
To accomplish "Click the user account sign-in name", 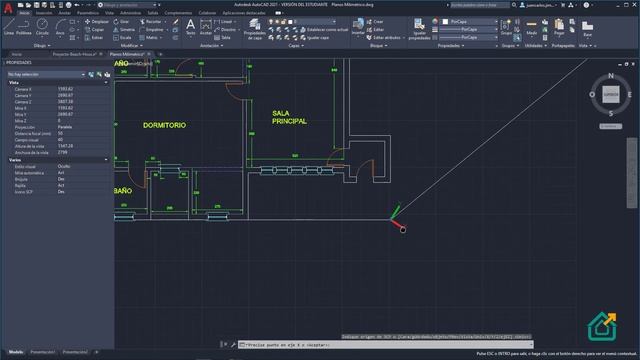I will [x=541, y=5].
